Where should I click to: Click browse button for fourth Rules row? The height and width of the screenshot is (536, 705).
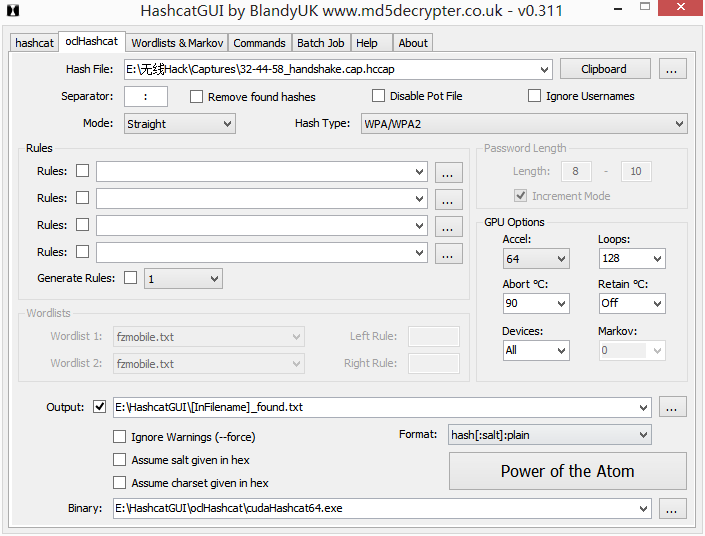(x=449, y=253)
